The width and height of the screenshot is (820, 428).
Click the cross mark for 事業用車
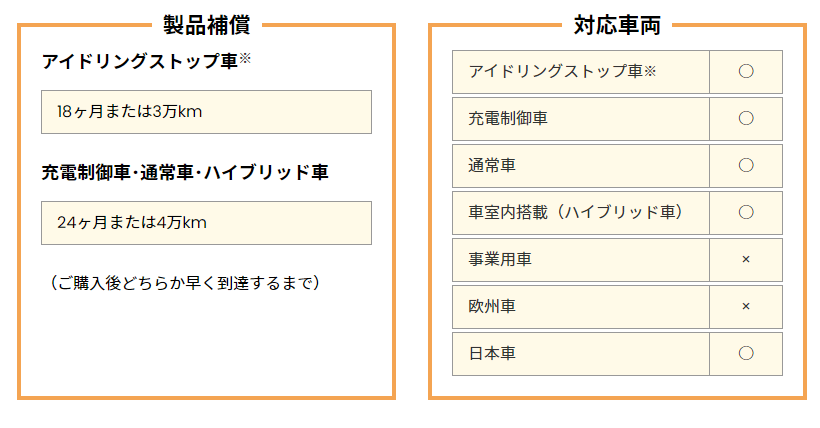coord(745,259)
